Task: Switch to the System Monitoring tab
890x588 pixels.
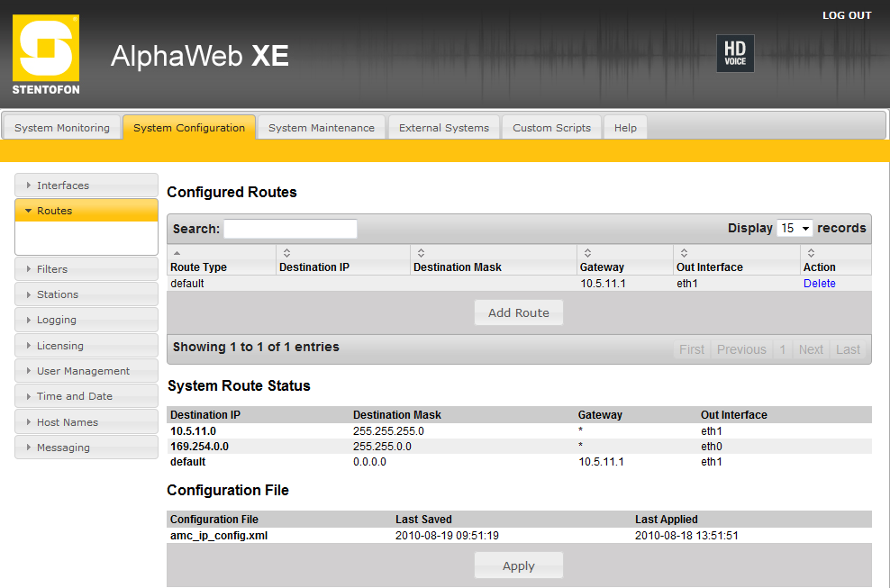Action: coord(62,128)
